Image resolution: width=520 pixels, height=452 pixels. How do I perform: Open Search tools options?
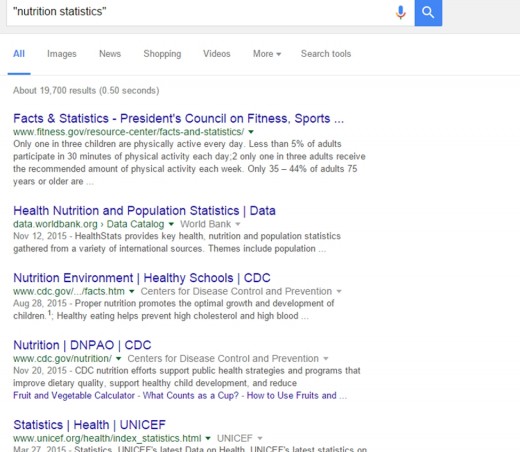326,54
